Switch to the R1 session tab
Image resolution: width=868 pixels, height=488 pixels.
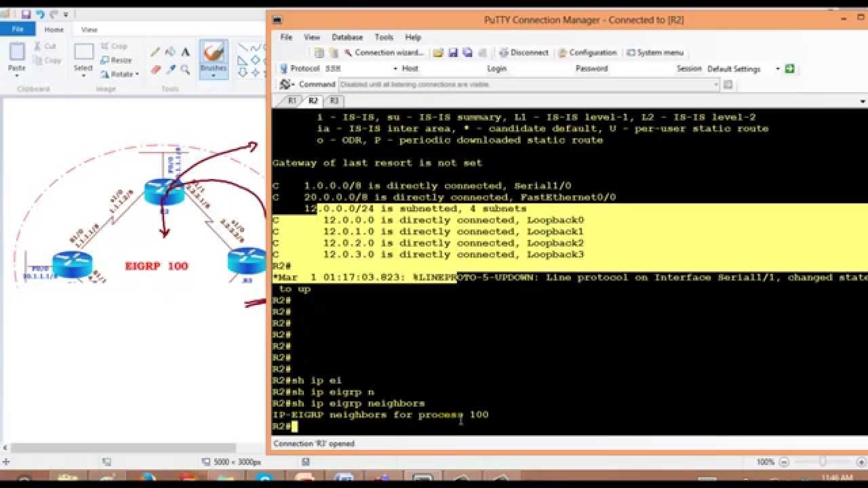[292, 100]
